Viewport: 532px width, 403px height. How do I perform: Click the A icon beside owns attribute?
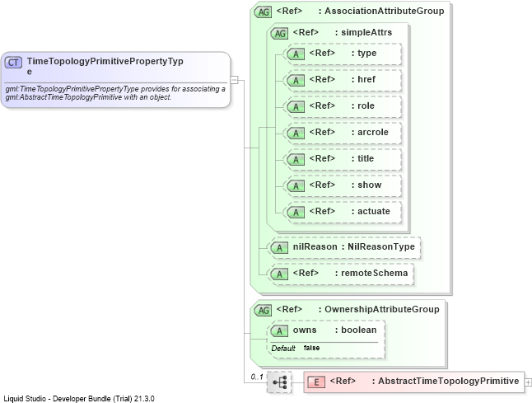point(279,330)
